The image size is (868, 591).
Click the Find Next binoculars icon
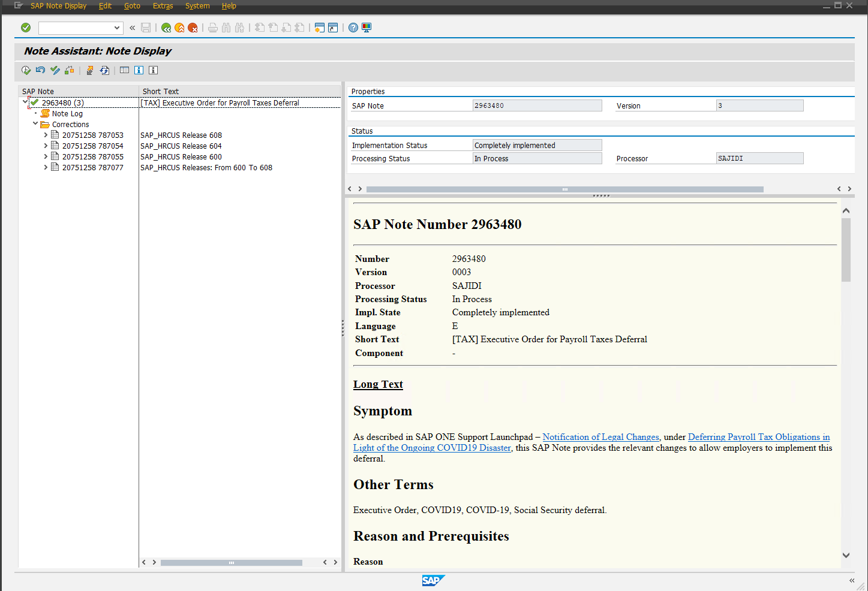pos(239,28)
